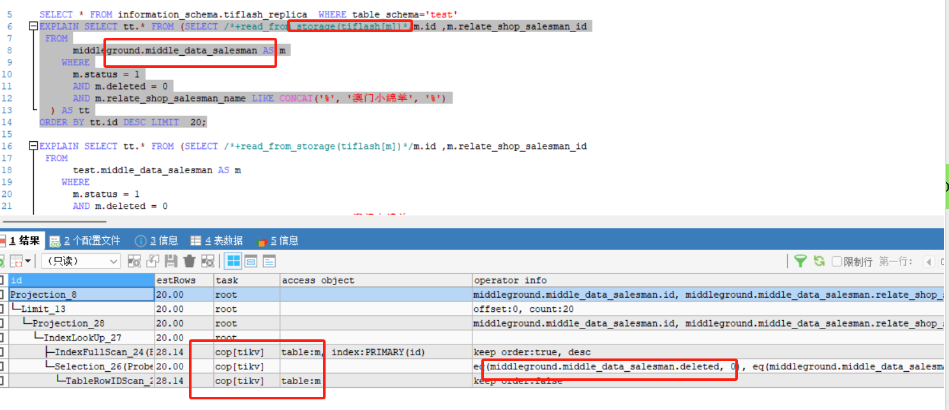This screenshot has height=410, width=949.
Task: Click the insert new row icon
Action: (134, 261)
